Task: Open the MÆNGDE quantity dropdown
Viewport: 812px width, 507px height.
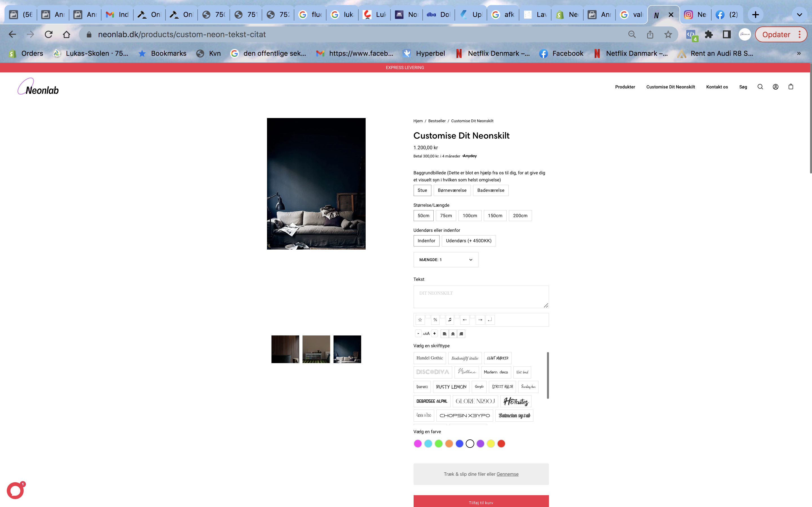Action: coord(445,260)
